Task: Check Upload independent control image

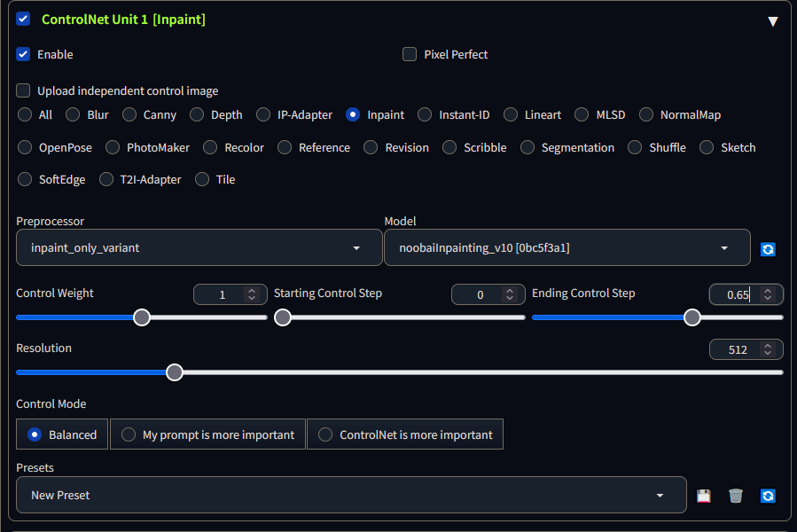Action: 23,90
